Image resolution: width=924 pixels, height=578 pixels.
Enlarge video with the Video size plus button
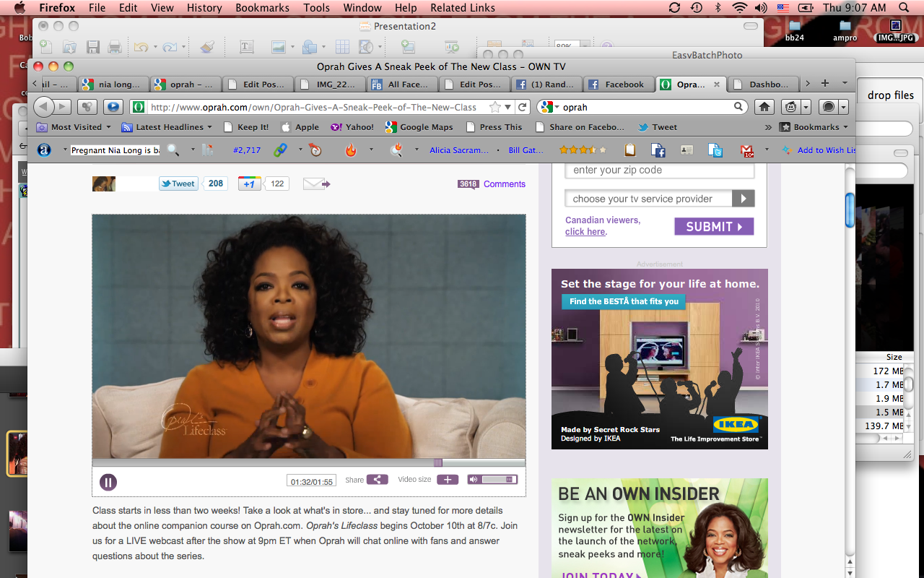(447, 480)
